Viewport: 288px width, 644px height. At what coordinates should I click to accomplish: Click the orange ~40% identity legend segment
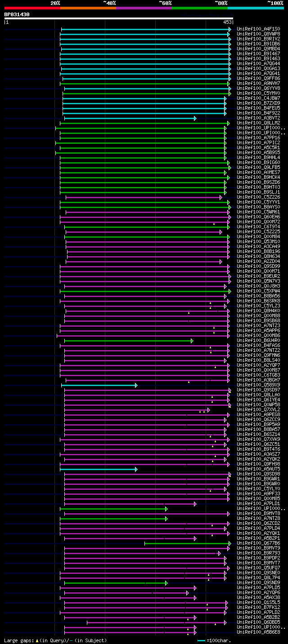point(88,8)
